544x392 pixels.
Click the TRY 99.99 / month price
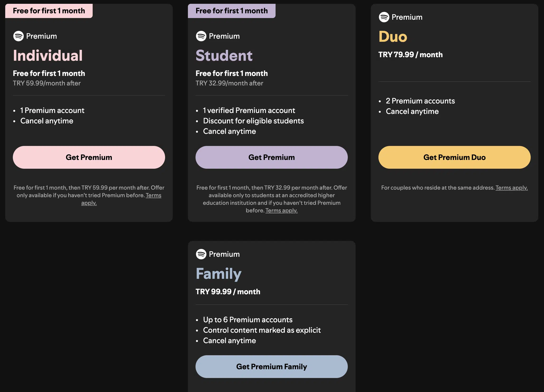pyautogui.click(x=228, y=291)
